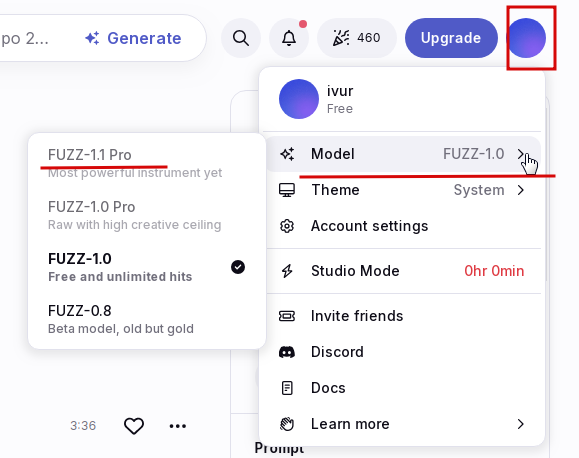The image size is (579, 458).
Task: Click the Upgrade button
Action: pyautogui.click(x=451, y=38)
